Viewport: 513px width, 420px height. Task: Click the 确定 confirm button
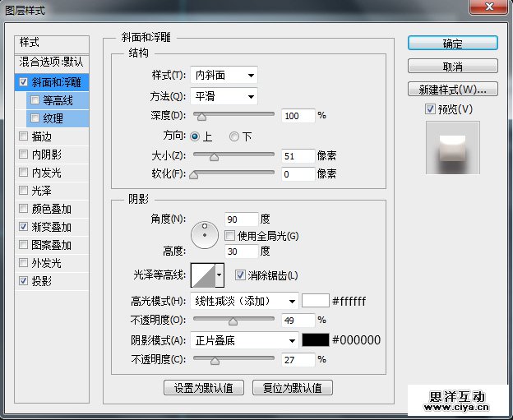pos(453,44)
